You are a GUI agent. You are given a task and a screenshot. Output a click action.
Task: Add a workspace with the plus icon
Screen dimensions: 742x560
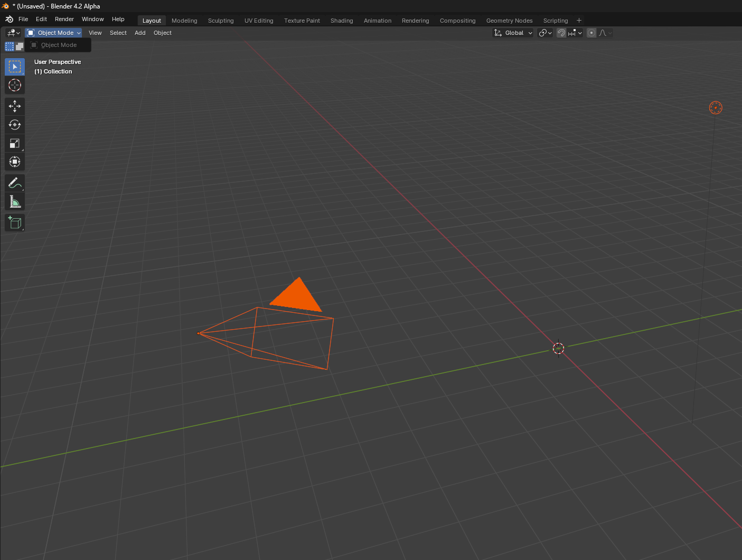[579, 21]
